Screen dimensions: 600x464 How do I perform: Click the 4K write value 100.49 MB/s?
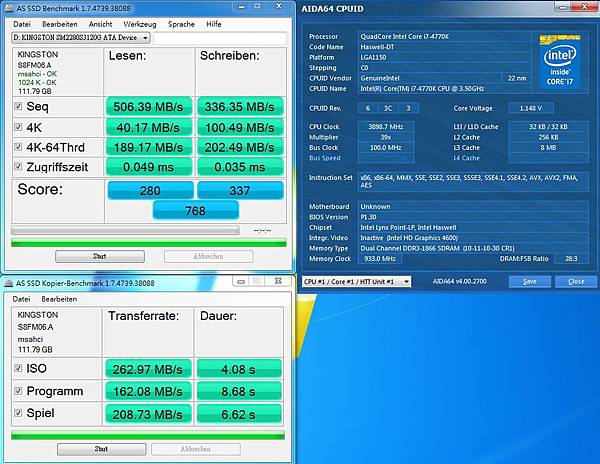pos(240,127)
